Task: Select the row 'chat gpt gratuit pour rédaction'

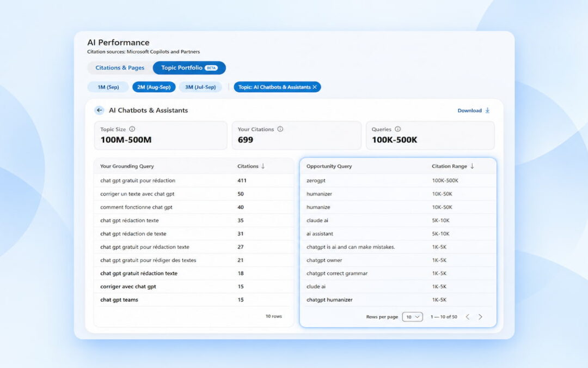Action: click(193, 180)
